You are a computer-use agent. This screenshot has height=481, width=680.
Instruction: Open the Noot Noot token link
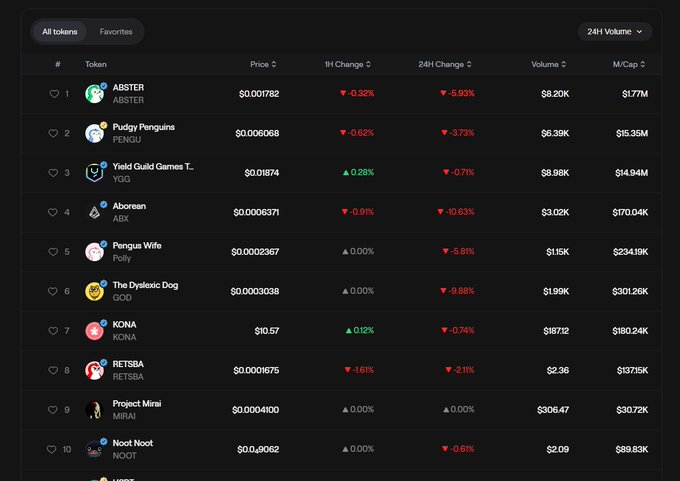(x=133, y=443)
